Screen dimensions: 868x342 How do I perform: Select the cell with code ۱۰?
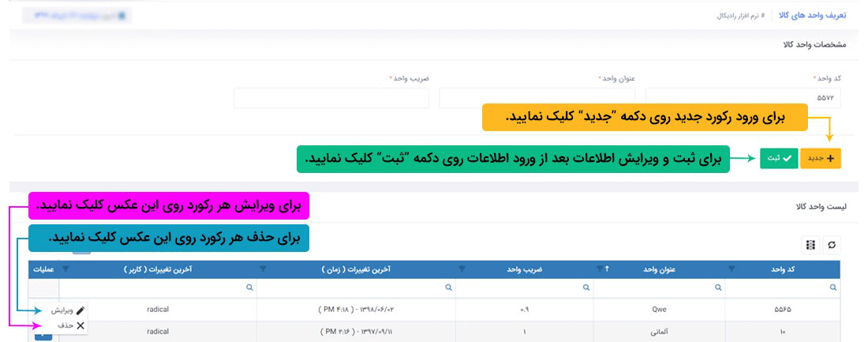click(783, 332)
